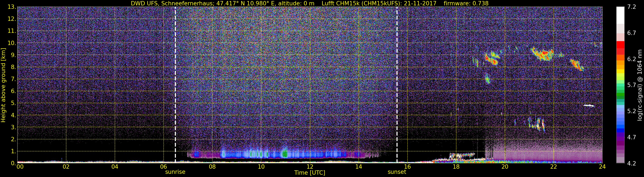Click the 'firmware: 0.738' text
644x177 pixels.
tap(466, 3)
